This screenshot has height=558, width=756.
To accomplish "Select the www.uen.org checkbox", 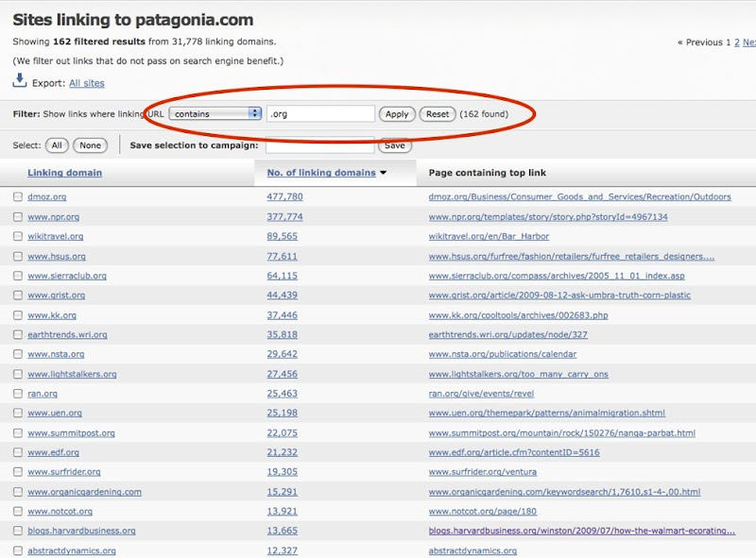I will pyautogui.click(x=18, y=413).
